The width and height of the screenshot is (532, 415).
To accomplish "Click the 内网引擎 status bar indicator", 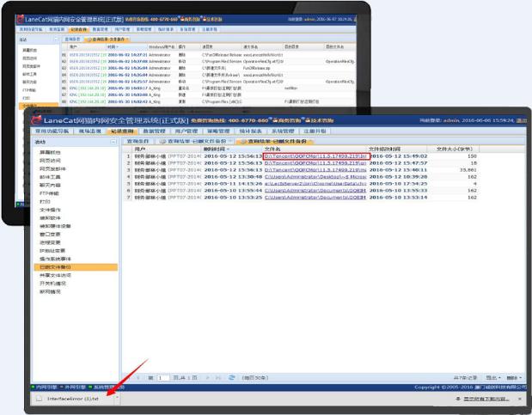I will 45,388.
